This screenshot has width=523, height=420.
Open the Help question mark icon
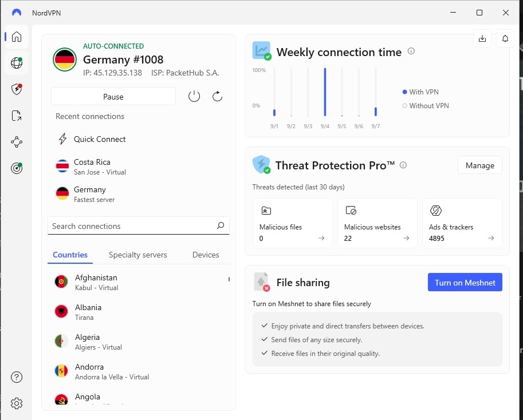(17, 377)
